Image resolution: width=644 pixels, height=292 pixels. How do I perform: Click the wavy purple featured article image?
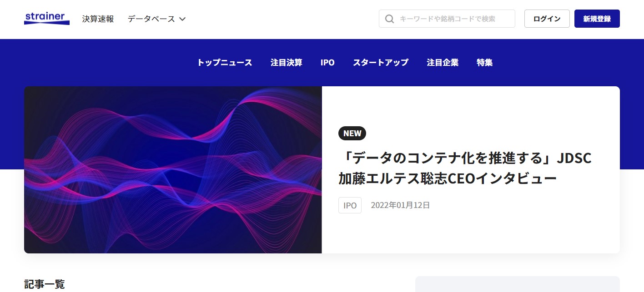pos(173,170)
